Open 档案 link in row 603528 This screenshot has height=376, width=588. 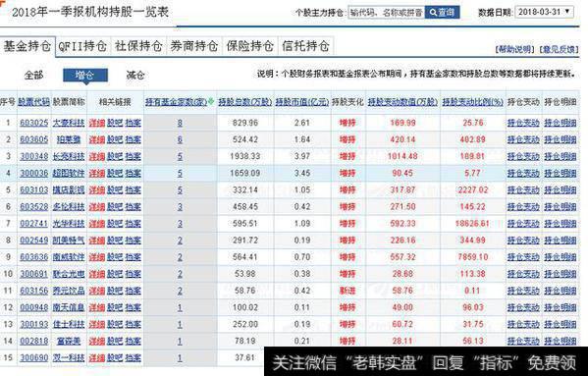[x=134, y=207]
